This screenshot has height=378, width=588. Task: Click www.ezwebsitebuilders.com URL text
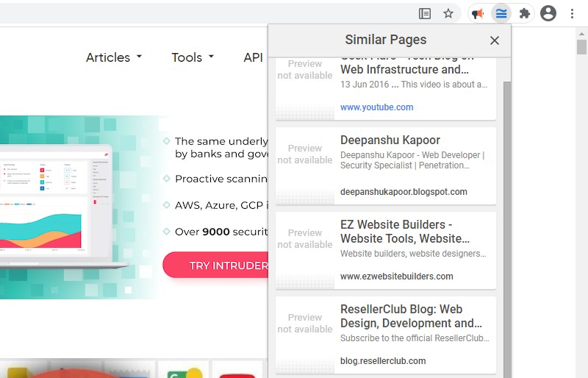pos(396,277)
